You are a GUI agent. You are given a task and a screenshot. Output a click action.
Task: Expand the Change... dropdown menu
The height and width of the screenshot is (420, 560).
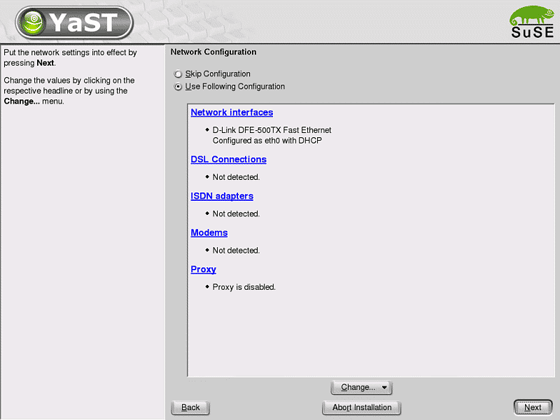click(x=361, y=388)
